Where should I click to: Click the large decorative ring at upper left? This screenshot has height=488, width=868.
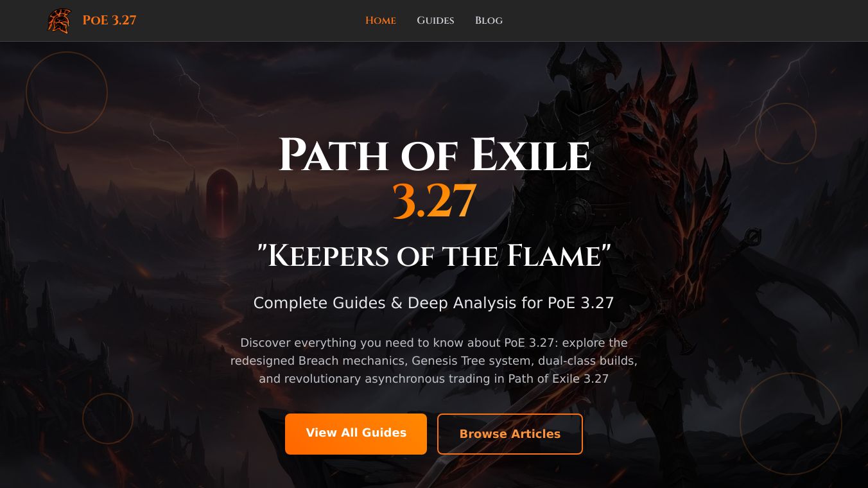pyautogui.click(x=67, y=92)
